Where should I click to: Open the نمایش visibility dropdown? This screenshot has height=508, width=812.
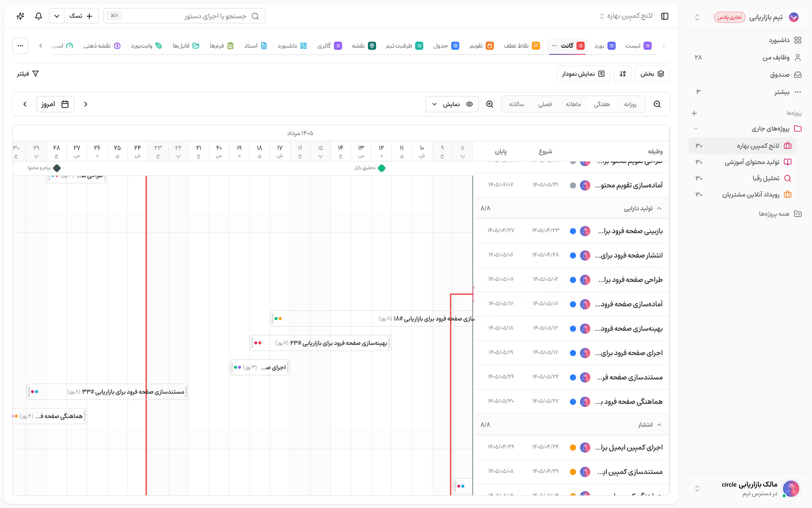(x=452, y=104)
